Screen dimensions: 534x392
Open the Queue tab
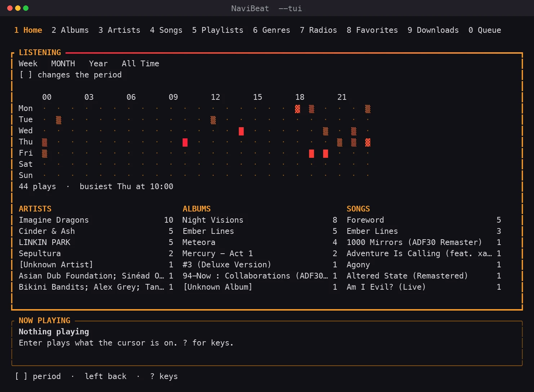(485, 30)
